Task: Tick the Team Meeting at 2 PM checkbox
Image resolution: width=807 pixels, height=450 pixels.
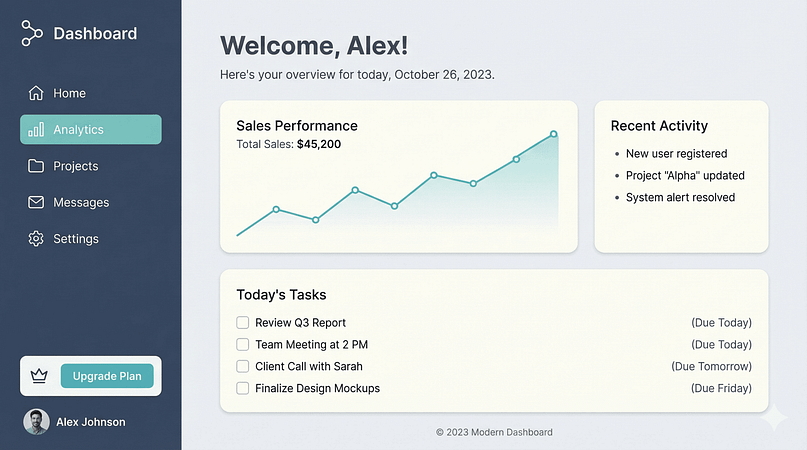Action: coord(242,345)
